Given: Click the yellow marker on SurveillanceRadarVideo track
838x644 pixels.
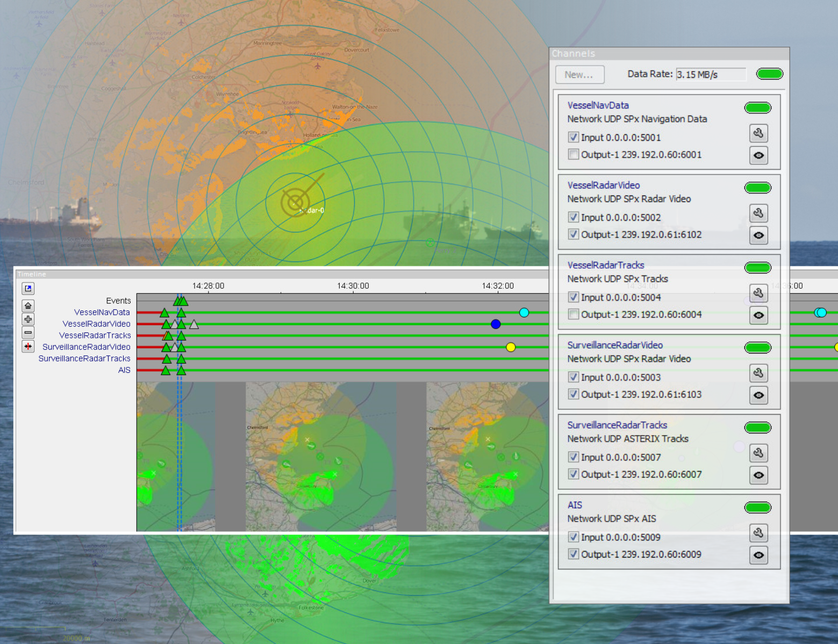Looking at the screenshot, I should 511,347.
